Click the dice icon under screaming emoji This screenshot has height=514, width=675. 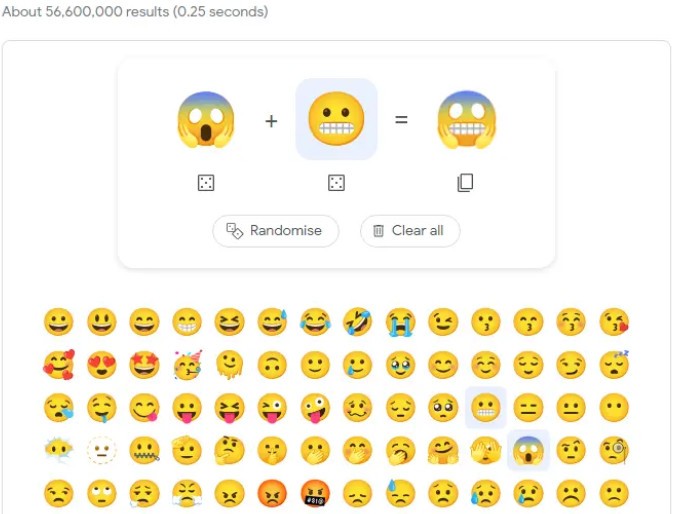coord(206,183)
